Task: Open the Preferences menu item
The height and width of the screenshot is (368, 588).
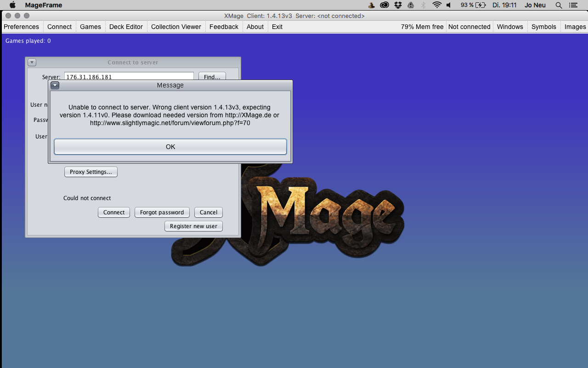Action: (x=21, y=27)
